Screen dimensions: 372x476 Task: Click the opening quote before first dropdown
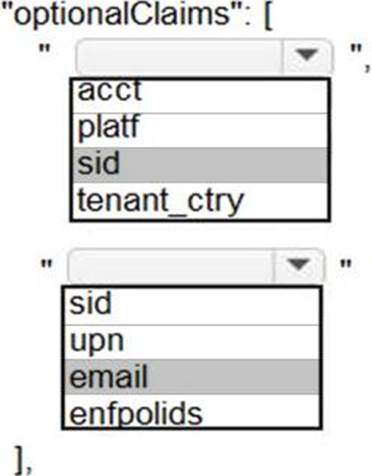(x=44, y=48)
